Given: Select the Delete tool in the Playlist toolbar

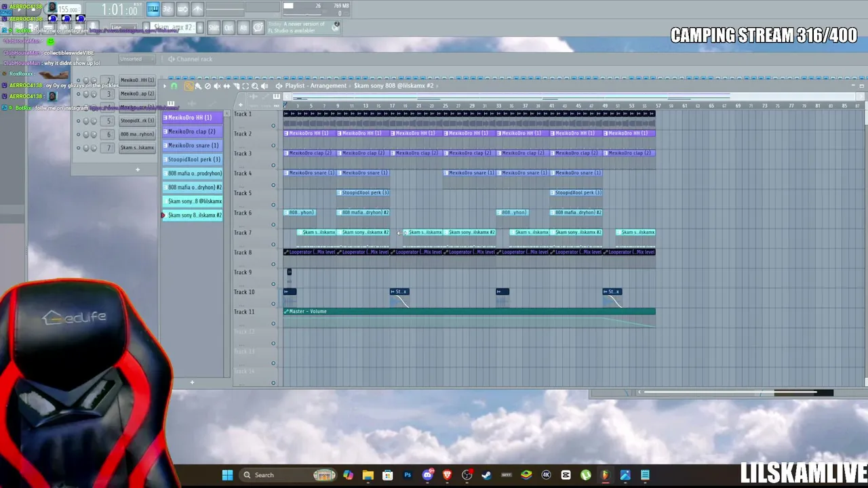Looking at the screenshot, I should pos(208,86).
